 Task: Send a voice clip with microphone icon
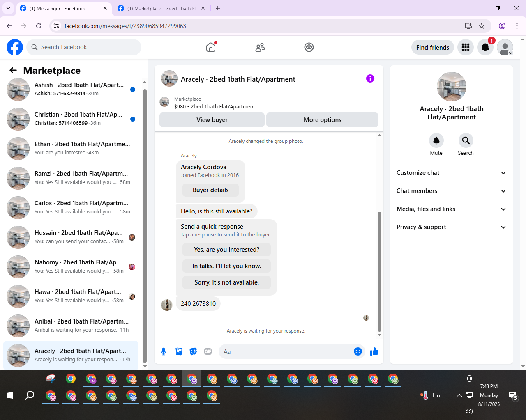click(164, 351)
